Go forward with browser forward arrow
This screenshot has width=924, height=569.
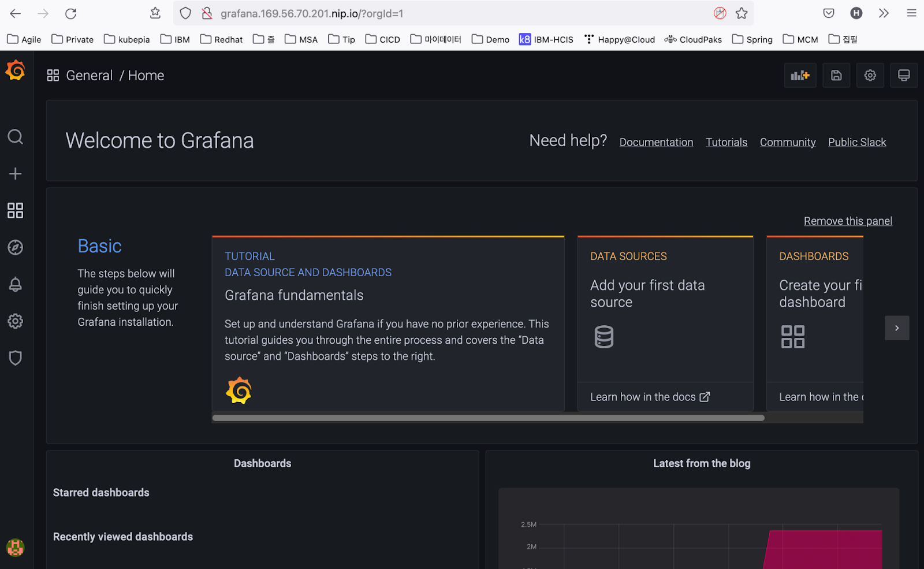(43, 13)
